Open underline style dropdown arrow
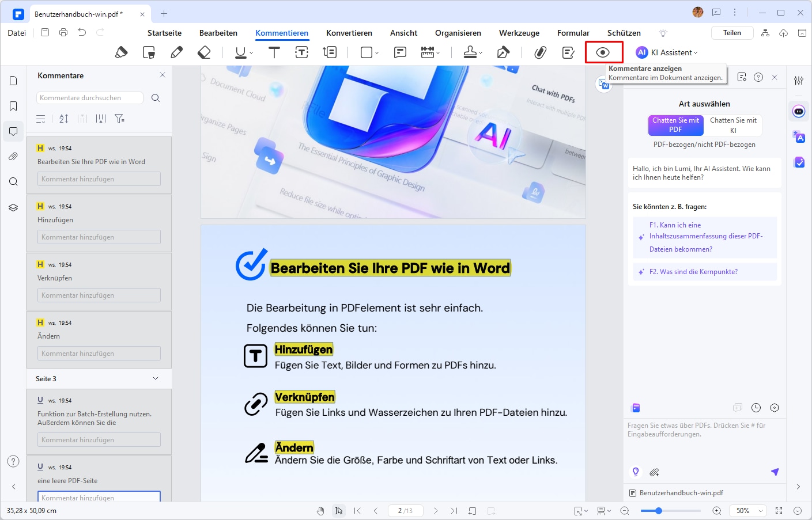This screenshot has width=812, height=520. 251,53
